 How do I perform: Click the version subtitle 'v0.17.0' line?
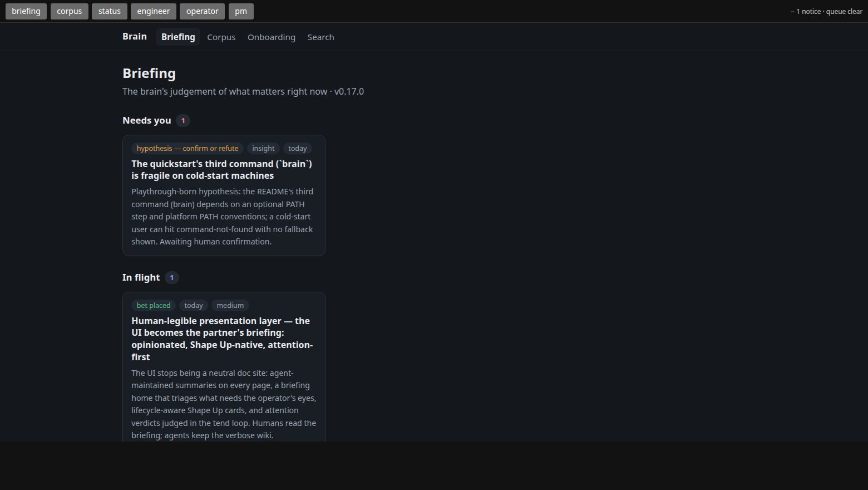(243, 91)
